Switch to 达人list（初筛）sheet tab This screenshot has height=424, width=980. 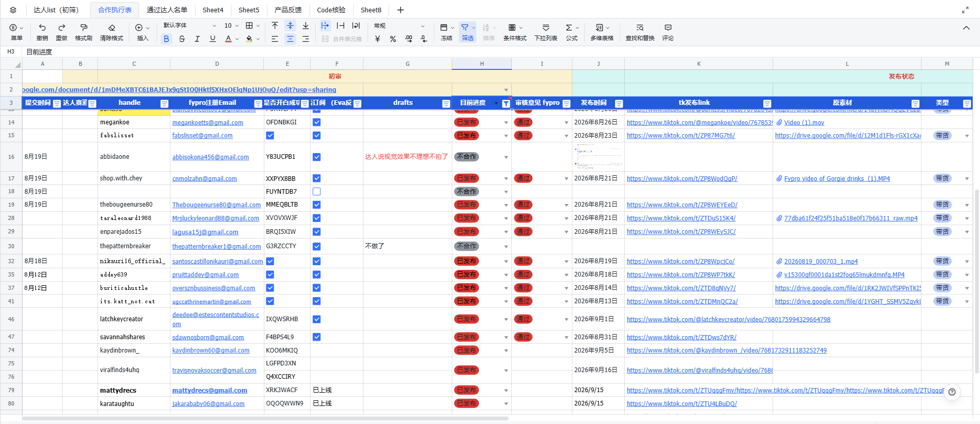click(x=56, y=10)
